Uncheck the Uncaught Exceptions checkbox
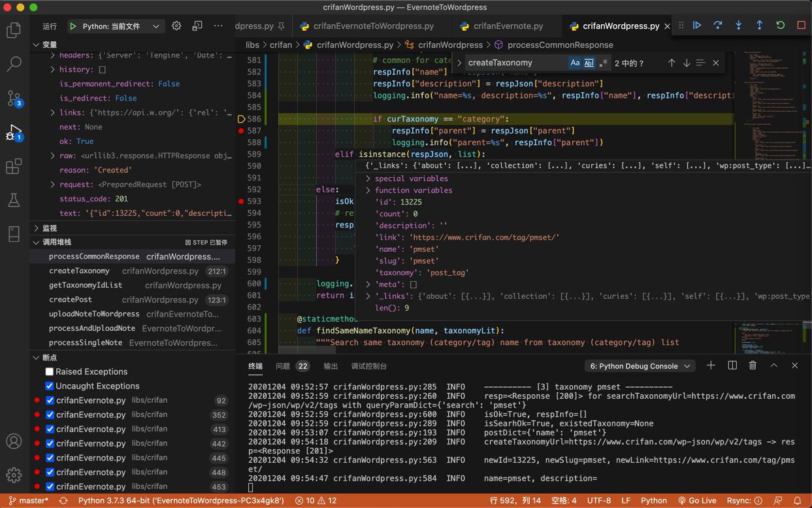The height and width of the screenshot is (508, 812). [49, 386]
